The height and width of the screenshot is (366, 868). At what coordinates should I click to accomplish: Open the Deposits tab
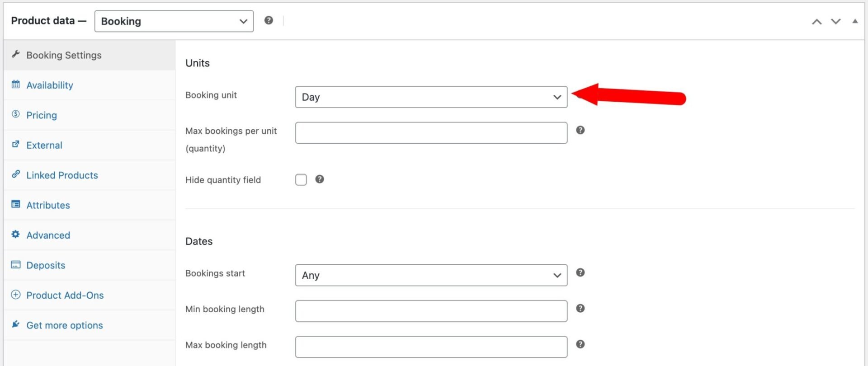(46, 265)
